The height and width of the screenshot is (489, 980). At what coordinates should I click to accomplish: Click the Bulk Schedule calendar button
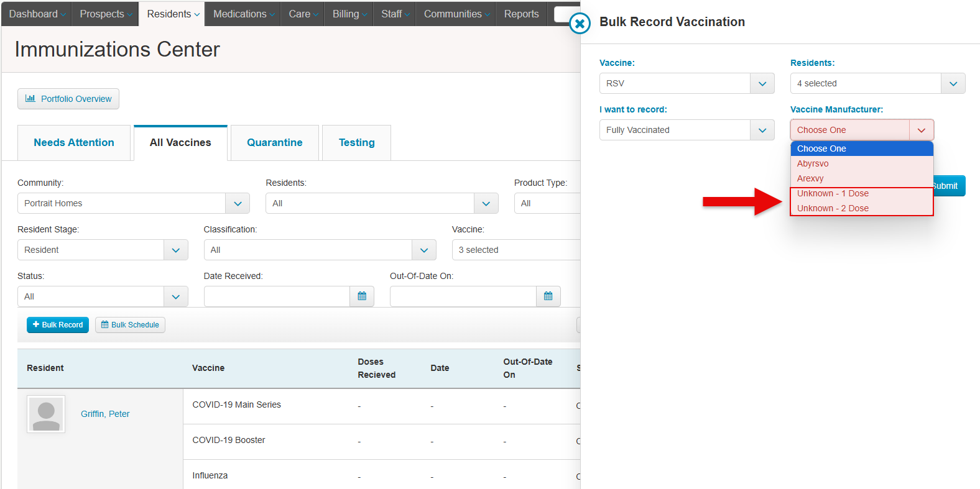130,325
